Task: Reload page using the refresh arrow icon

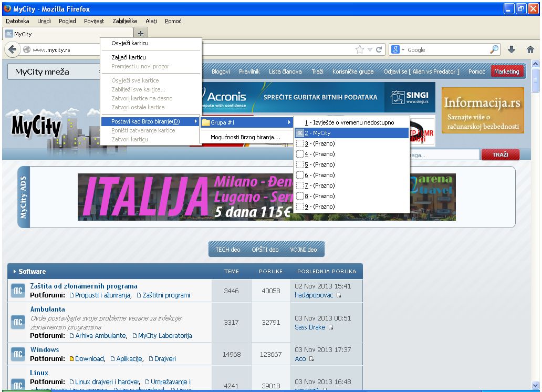Action: point(379,49)
